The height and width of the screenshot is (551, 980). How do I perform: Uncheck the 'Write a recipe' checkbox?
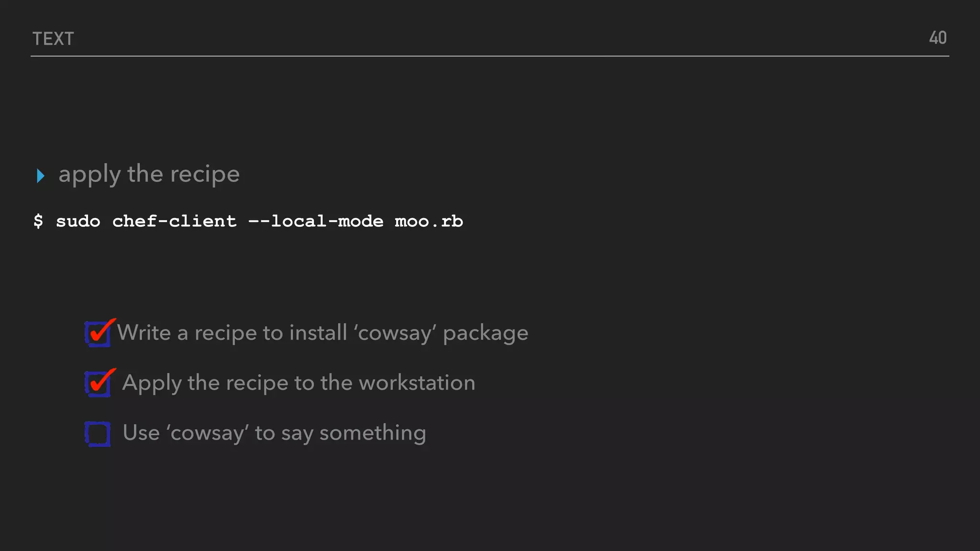(98, 333)
